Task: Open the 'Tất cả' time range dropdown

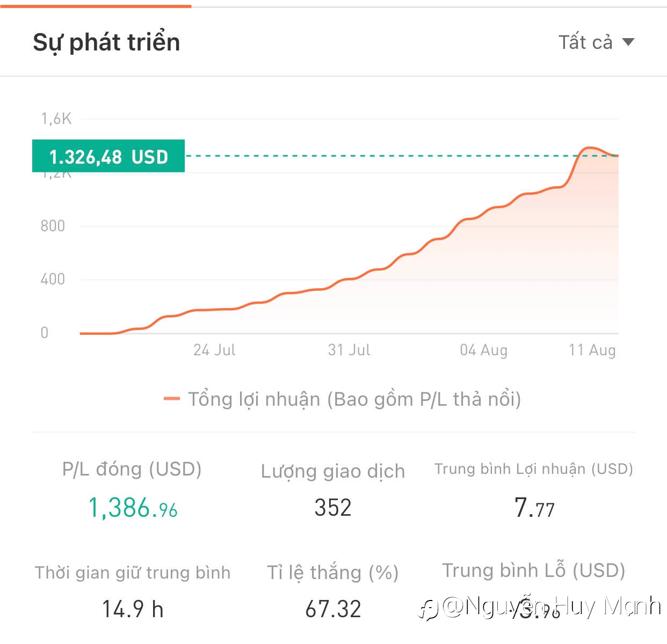Action: (x=596, y=42)
